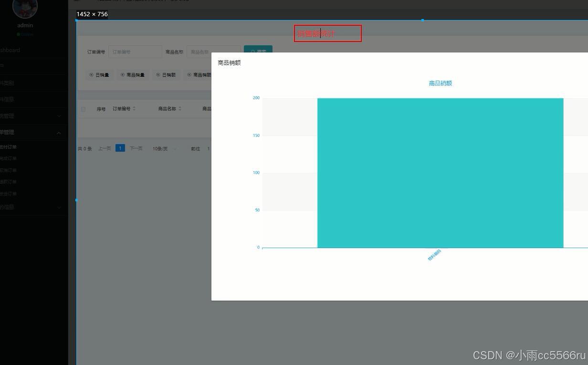Click the 日销量 chart button

(99, 75)
